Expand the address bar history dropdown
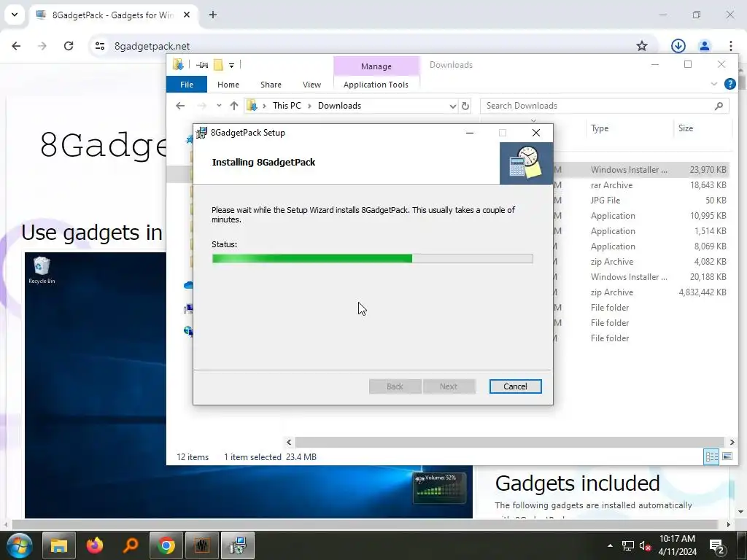The image size is (747, 560). click(x=452, y=106)
